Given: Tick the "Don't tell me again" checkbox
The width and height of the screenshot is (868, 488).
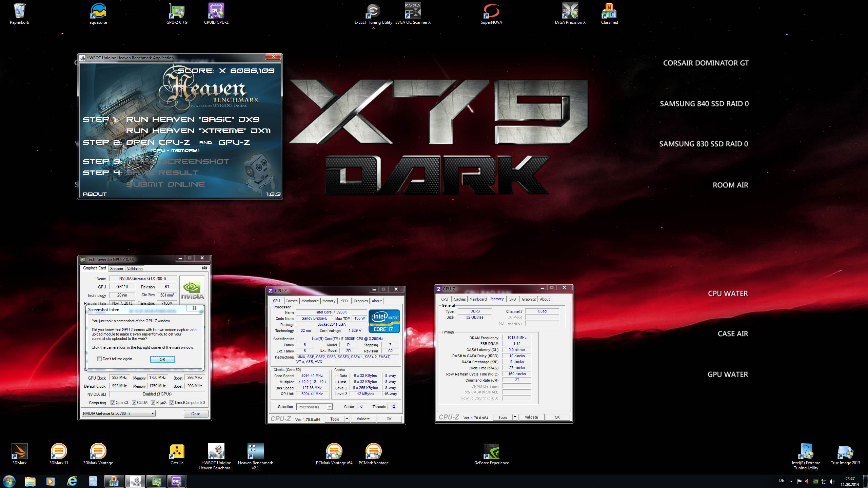Looking at the screenshot, I should (x=99, y=359).
